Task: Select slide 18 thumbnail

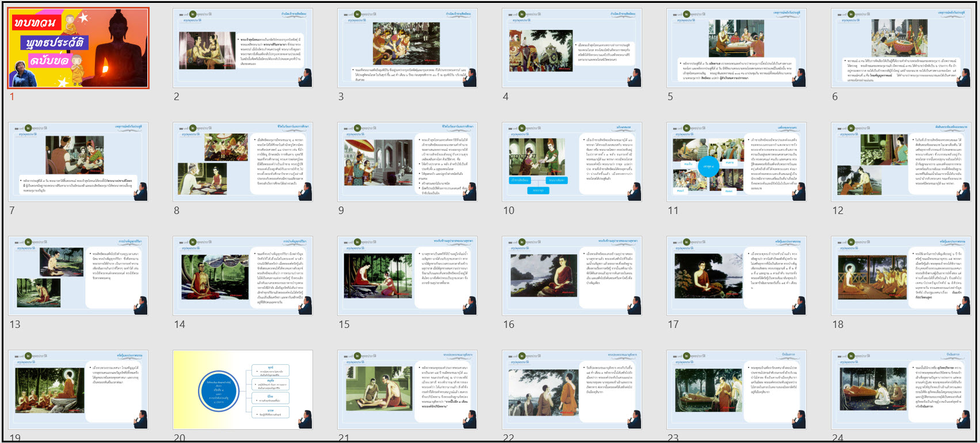Action: 901,276
